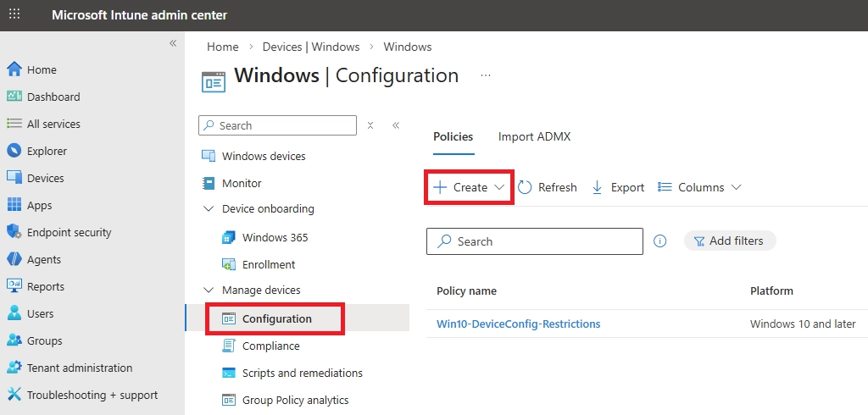Click the Enrollment icon

[x=229, y=264]
